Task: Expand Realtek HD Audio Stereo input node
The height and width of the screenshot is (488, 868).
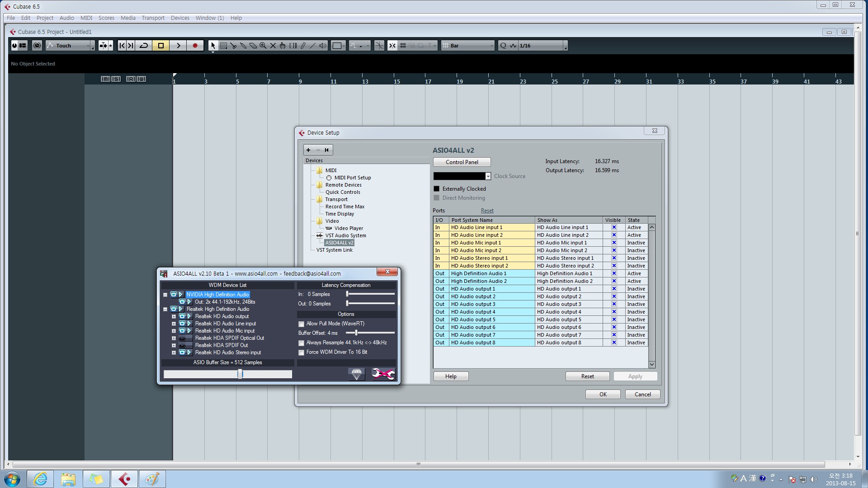Action: pyautogui.click(x=174, y=352)
